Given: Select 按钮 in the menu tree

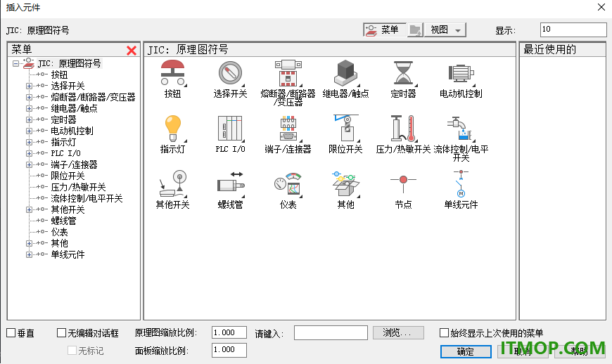Looking at the screenshot, I should click(x=59, y=74).
